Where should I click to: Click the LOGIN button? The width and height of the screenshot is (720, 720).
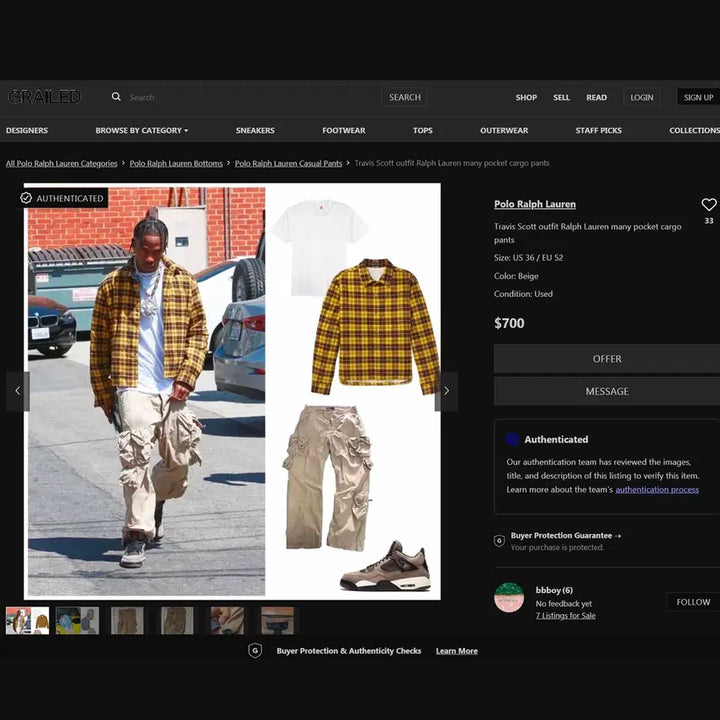coord(641,97)
